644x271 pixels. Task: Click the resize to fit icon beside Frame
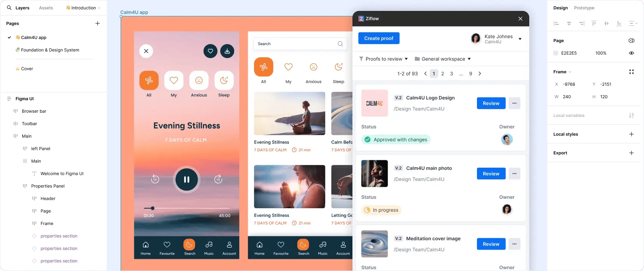[x=632, y=72]
